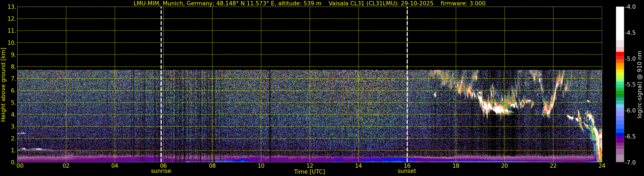Image resolution: width=644 pixels, height=176 pixels.
Task: Click the 'sunrise' label below the axis
Action: (161, 171)
